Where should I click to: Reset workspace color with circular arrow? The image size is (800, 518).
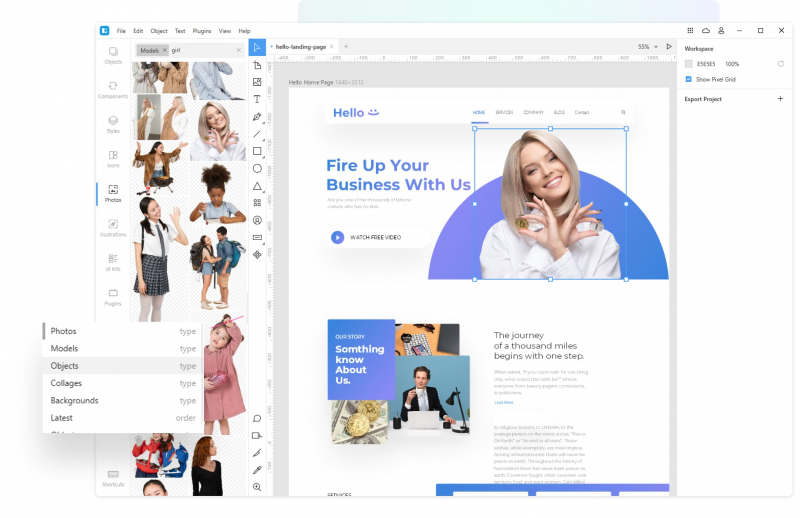781,64
